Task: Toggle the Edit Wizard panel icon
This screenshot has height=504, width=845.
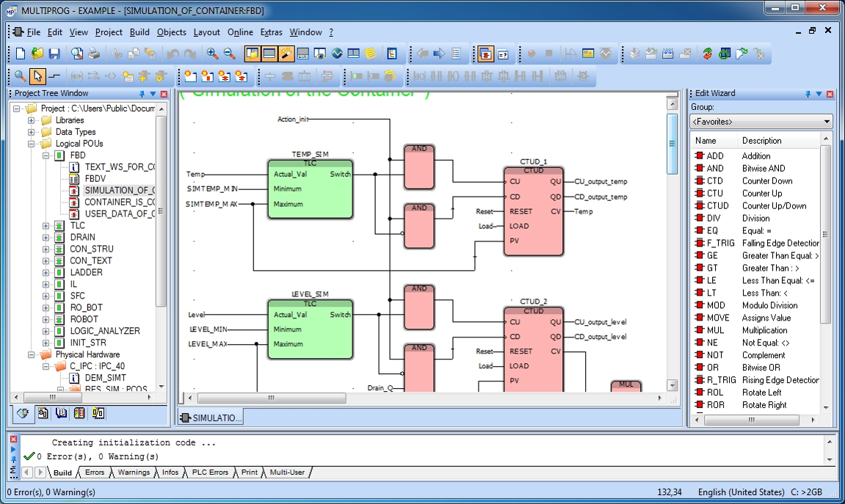Action: (287, 55)
